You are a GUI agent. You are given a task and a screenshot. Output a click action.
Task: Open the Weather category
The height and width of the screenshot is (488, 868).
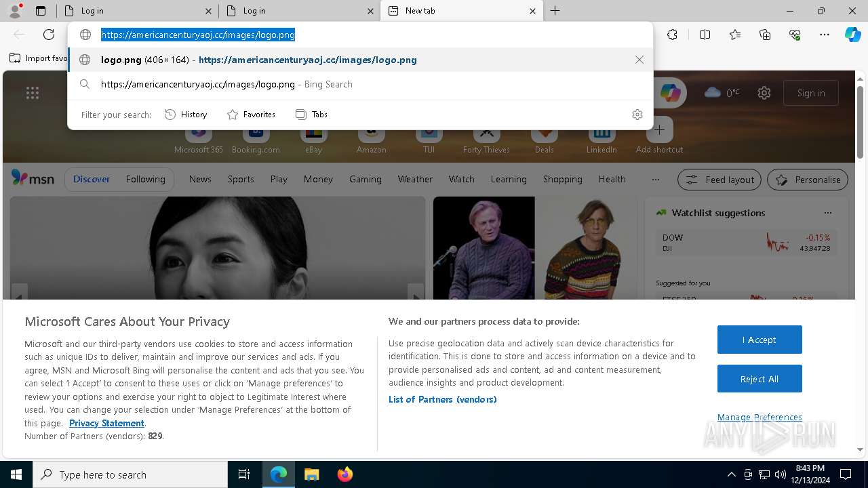tap(415, 180)
